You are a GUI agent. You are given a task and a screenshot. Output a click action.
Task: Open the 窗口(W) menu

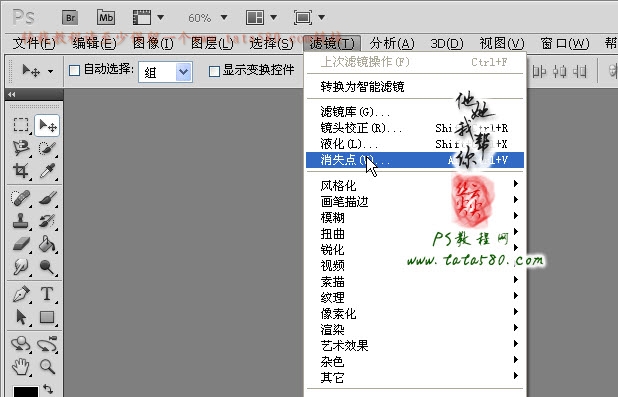pyautogui.click(x=565, y=43)
